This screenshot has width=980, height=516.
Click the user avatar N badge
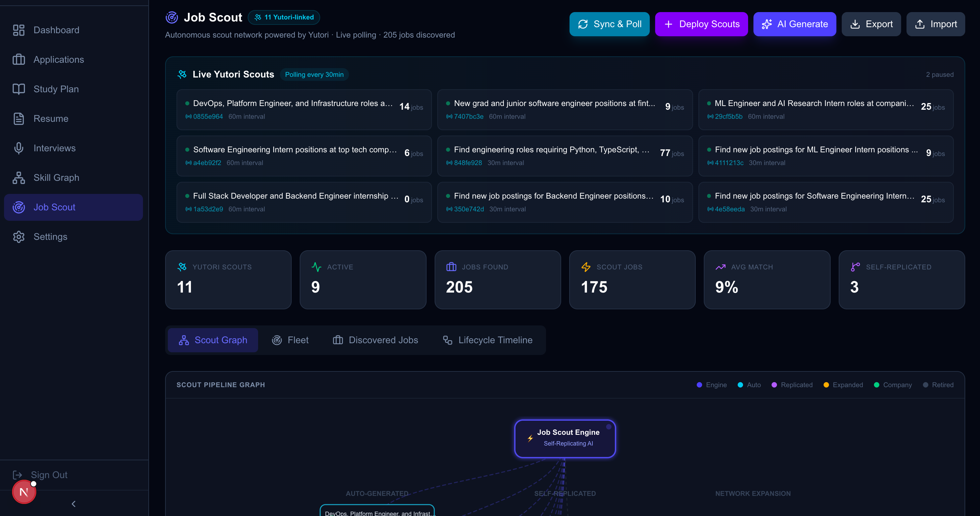24,492
